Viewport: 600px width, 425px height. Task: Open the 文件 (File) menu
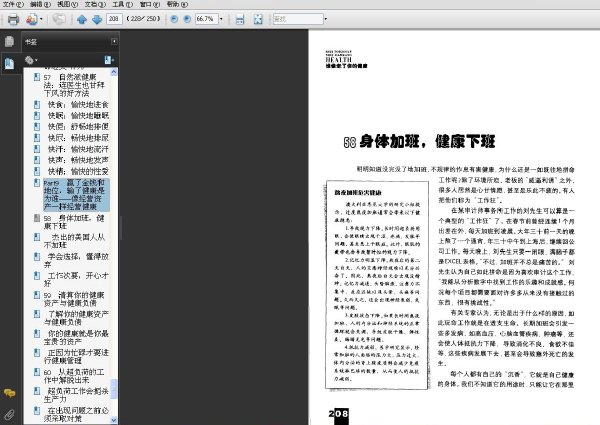coord(13,4)
